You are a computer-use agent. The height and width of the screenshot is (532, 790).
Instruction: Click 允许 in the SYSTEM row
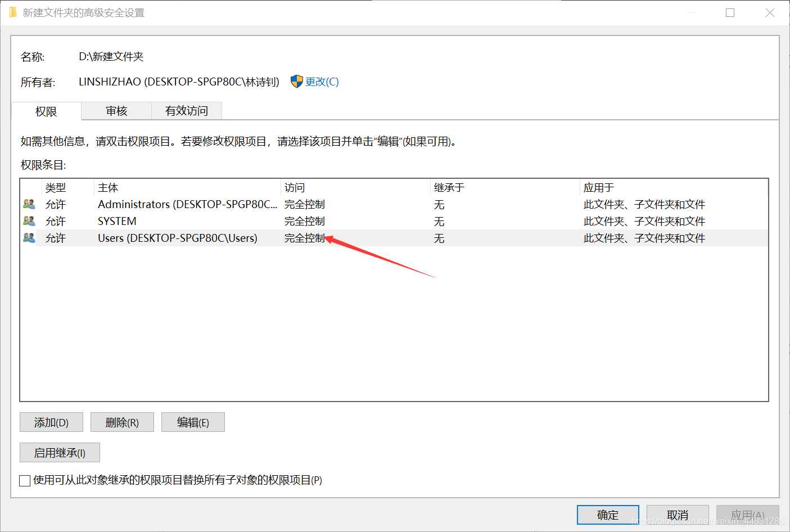(56, 221)
